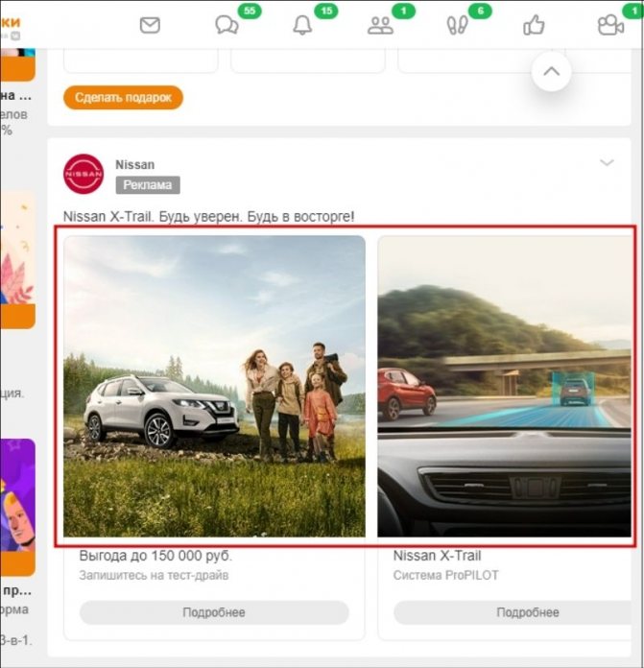Click the Odnoklassniki logo at top left

click(x=11, y=28)
